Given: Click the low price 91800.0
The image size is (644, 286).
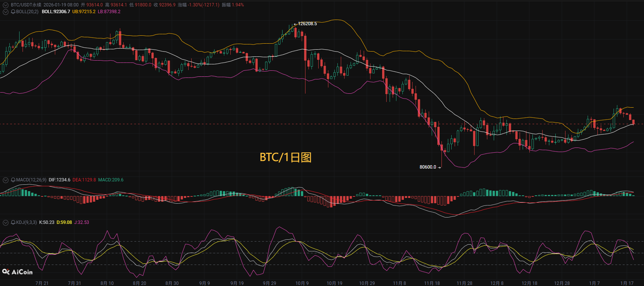Looking at the screenshot, I should 143,5.
